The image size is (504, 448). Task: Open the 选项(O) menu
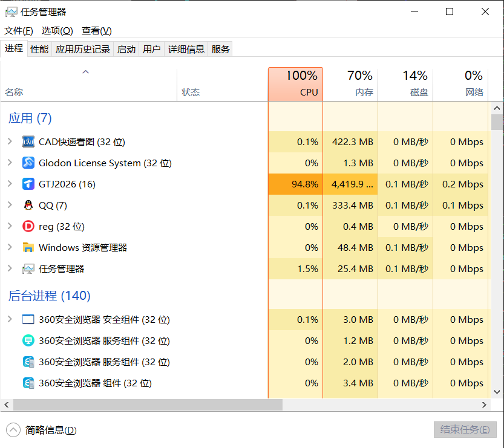[57, 31]
